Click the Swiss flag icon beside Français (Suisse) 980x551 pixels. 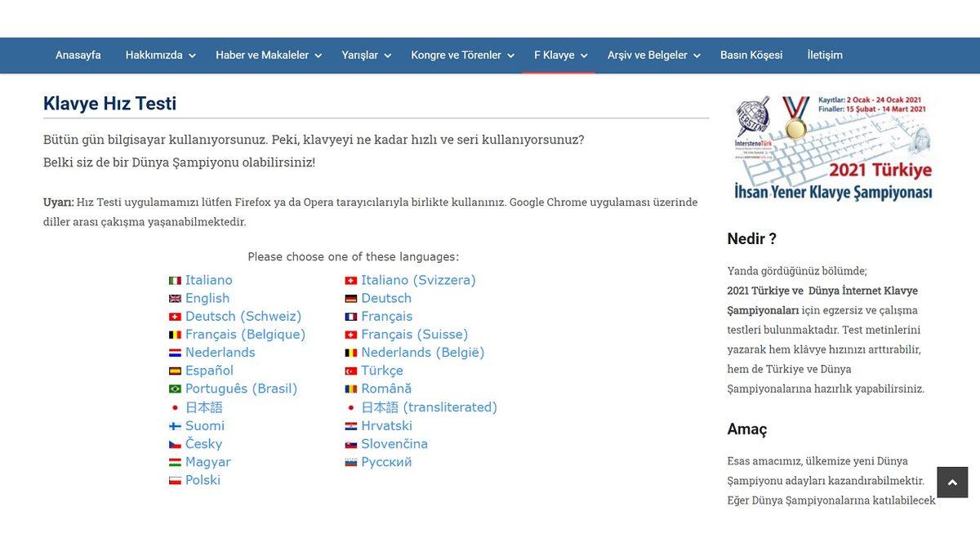[x=351, y=335]
